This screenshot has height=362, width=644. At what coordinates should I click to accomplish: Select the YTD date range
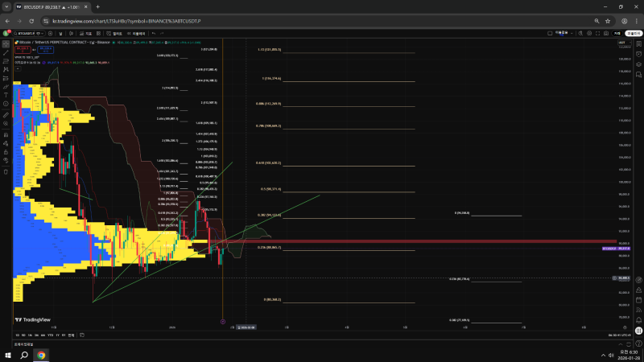point(50,335)
